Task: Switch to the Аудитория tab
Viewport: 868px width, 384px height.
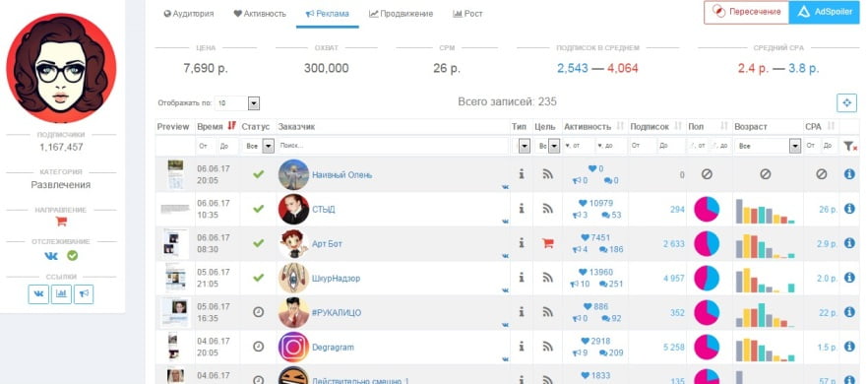Action: click(188, 14)
